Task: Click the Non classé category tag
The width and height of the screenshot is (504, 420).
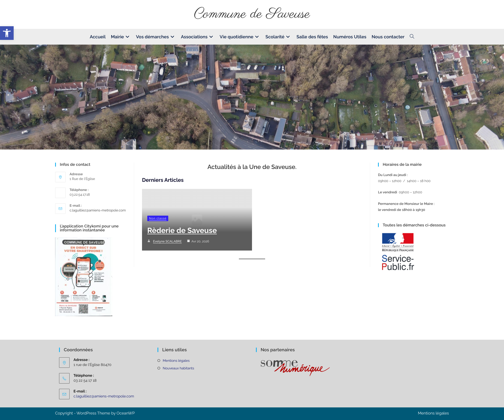Action: click(158, 218)
